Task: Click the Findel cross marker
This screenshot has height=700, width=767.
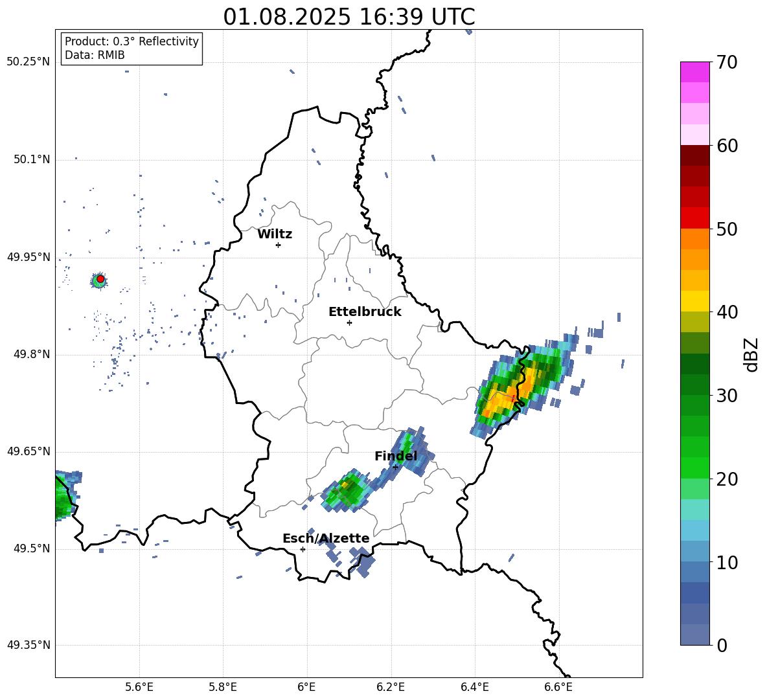Action: coord(395,468)
